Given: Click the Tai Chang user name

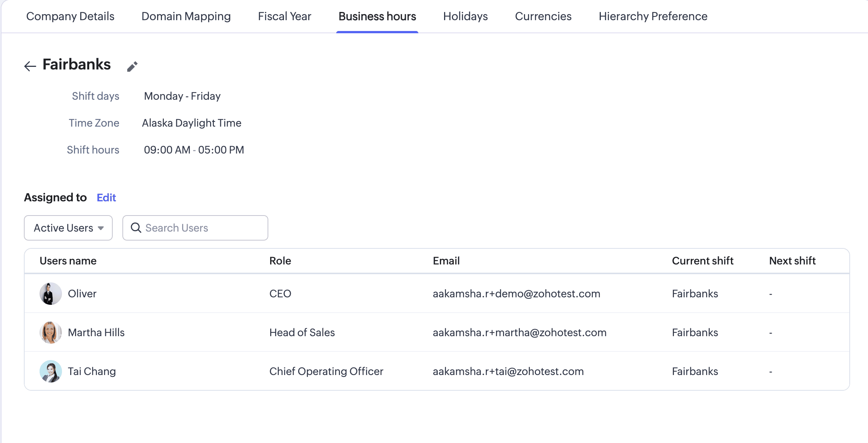Looking at the screenshot, I should [92, 371].
